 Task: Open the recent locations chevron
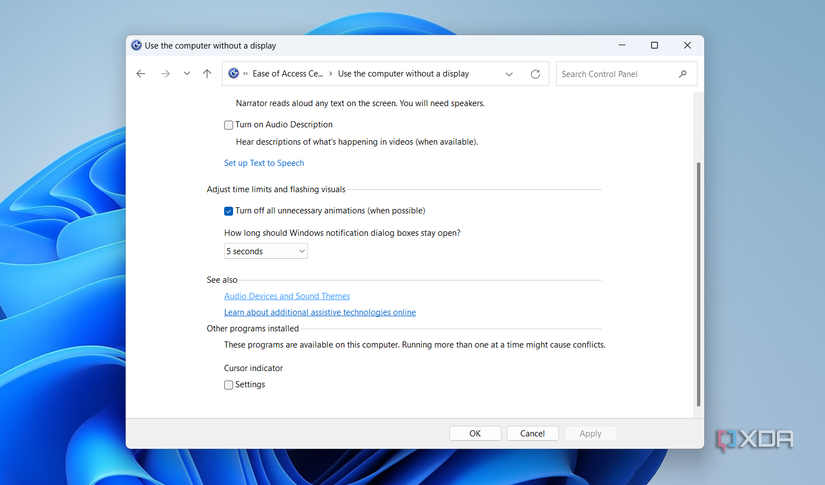(187, 74)
